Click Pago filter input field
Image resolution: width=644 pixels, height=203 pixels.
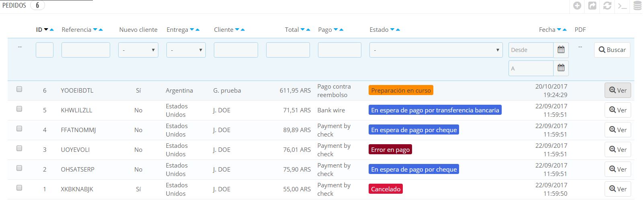click(x=340, y=50)
